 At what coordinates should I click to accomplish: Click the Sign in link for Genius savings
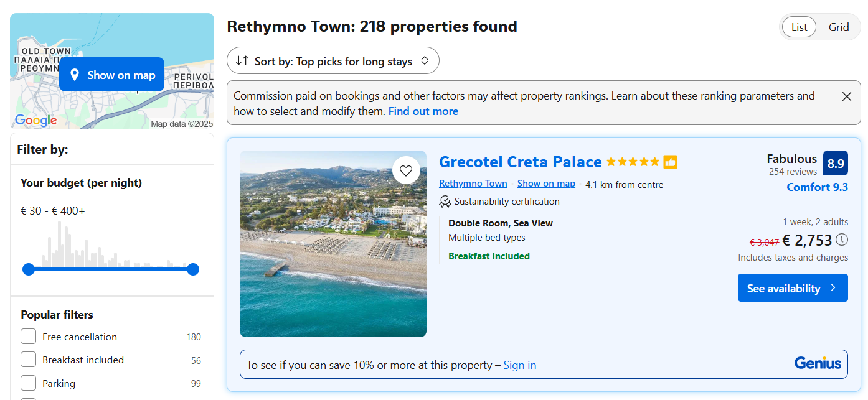(x=519, y=365)
